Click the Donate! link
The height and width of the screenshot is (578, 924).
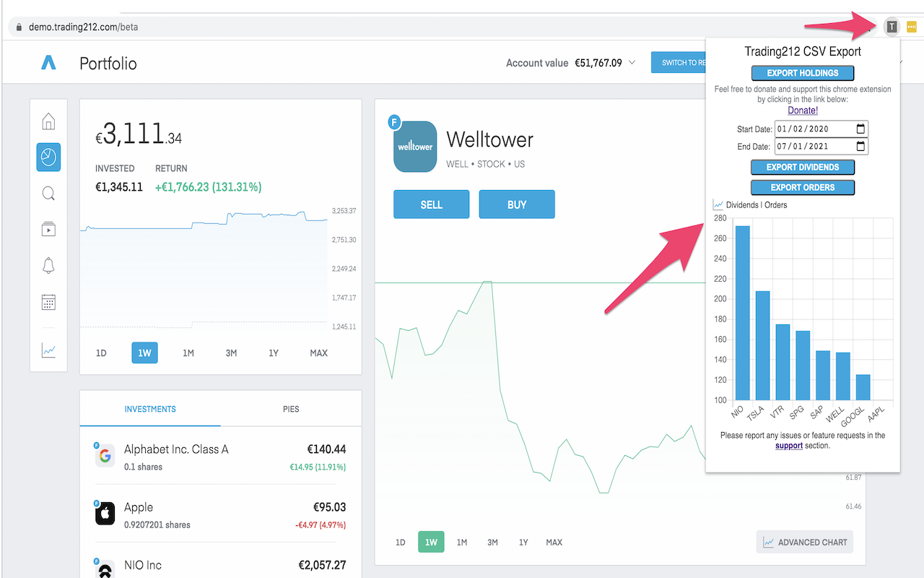coord(803,110)
